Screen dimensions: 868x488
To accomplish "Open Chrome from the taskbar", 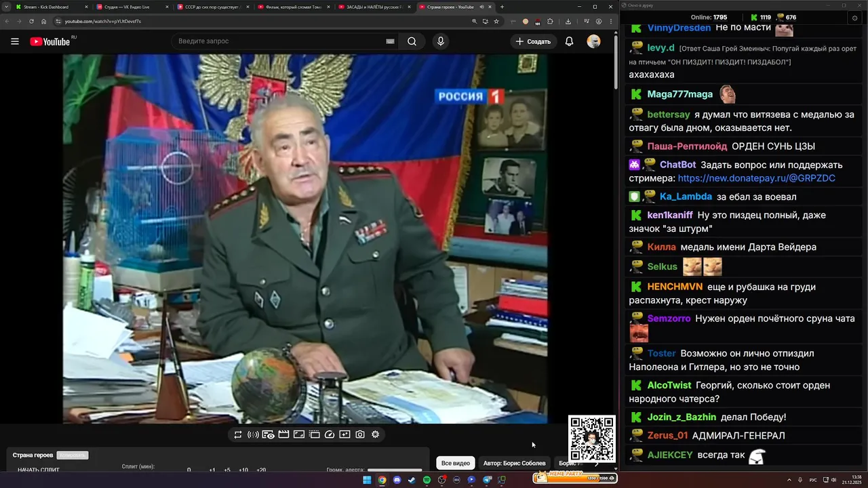I will 382,480.
